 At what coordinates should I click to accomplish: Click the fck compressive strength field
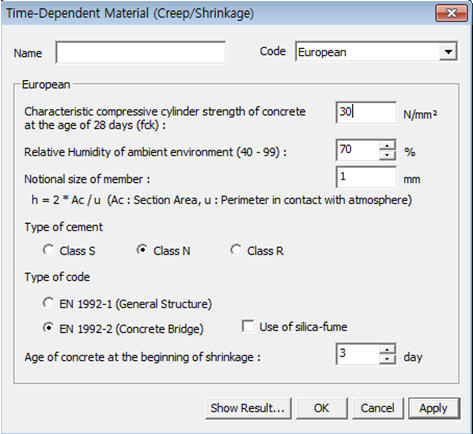[x=366, y=112]
